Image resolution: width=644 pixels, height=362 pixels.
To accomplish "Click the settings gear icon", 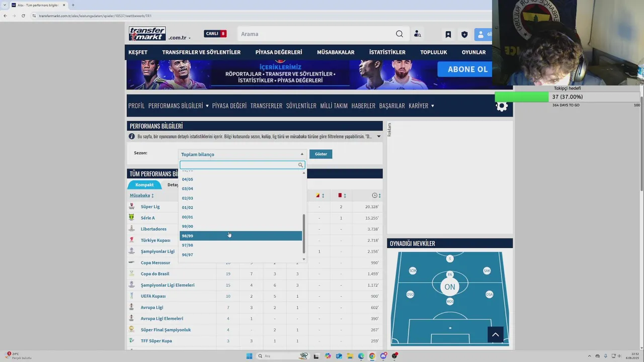I will [x=502, y=106].
